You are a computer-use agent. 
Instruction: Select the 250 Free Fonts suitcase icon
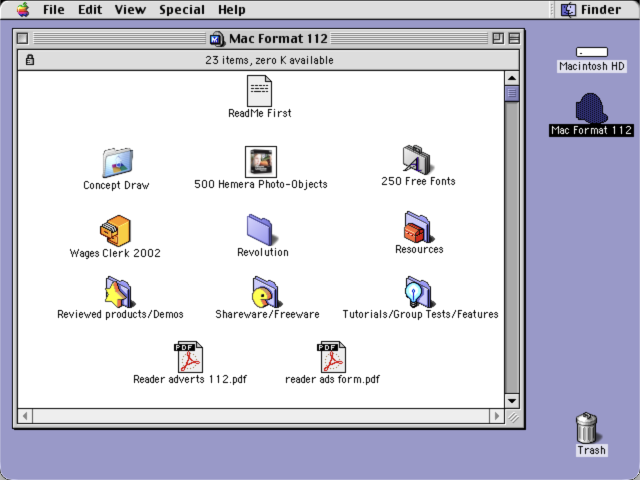tap(417, 159)
